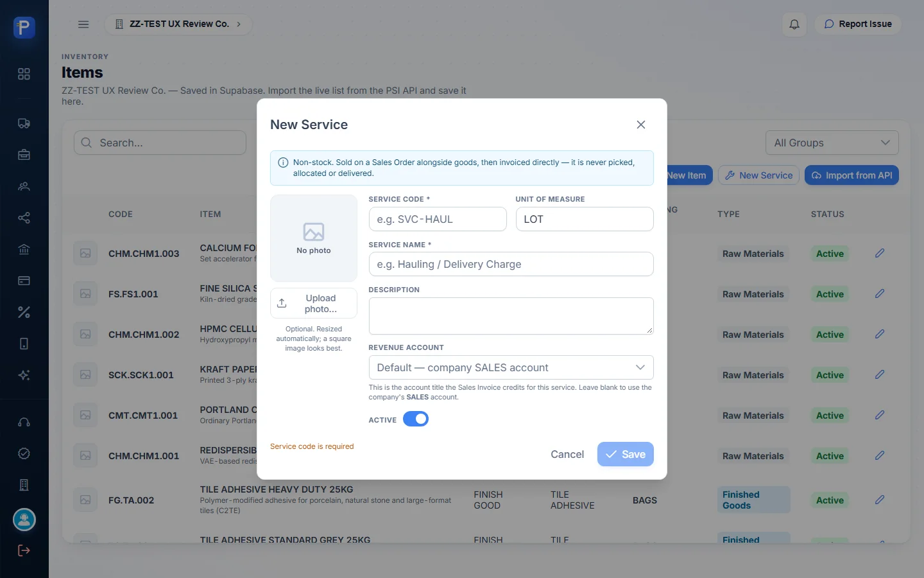Viewport: 924px width, 578px height.
Task: Open the headset support sidebar icon
Action: point(24,422)
